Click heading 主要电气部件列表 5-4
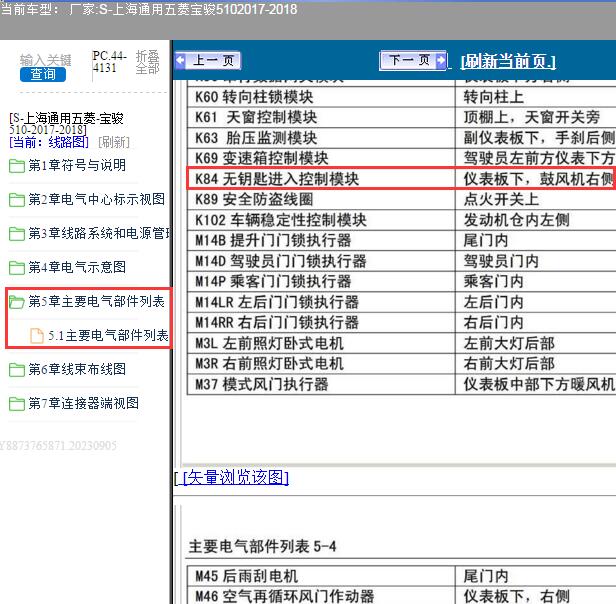616x604 pixels. (x=262, y=546)
